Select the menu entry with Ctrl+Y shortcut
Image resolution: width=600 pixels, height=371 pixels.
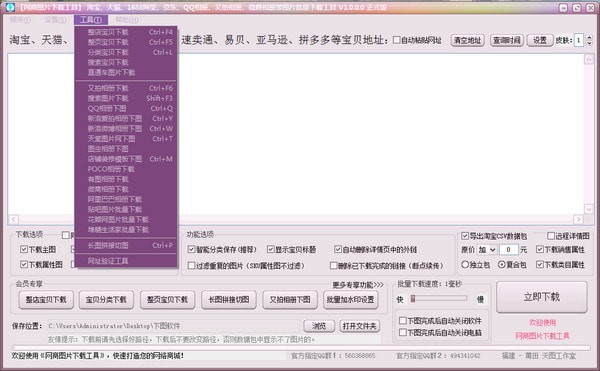[x=126, y=119]
